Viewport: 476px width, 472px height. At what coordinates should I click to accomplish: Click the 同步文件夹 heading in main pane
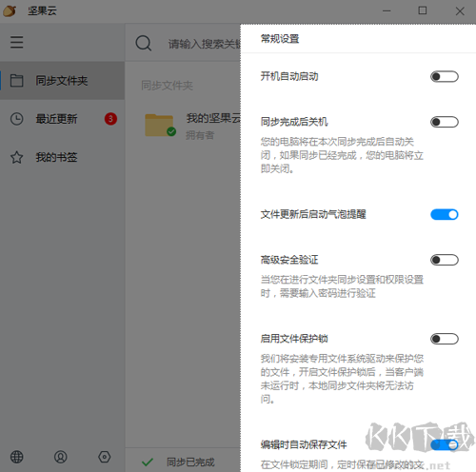pos(167,86)
